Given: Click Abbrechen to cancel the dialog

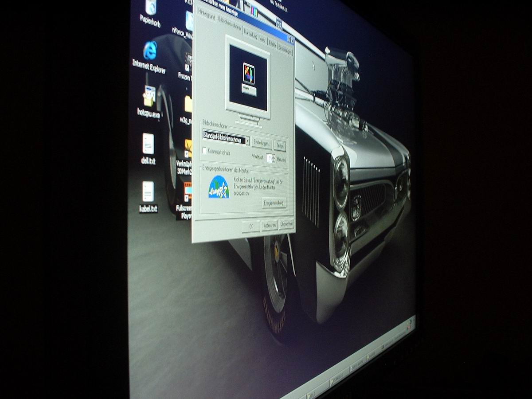Looking at the screenshot, I should [269, 225].
